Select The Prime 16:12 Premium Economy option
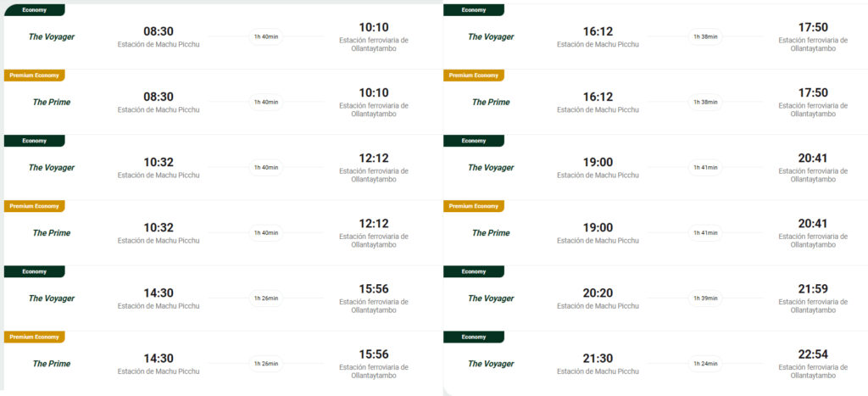The image size is (868, 396). tap(655, 102)
